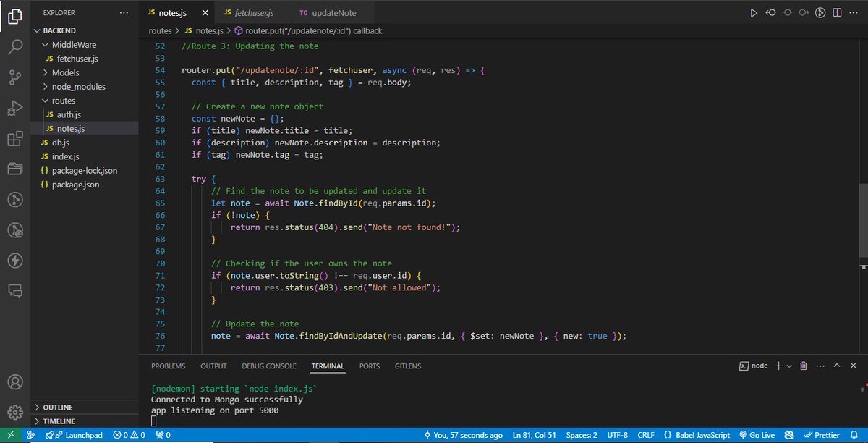Open Explorer Views and More Actions ellipsis

(124, 13)
